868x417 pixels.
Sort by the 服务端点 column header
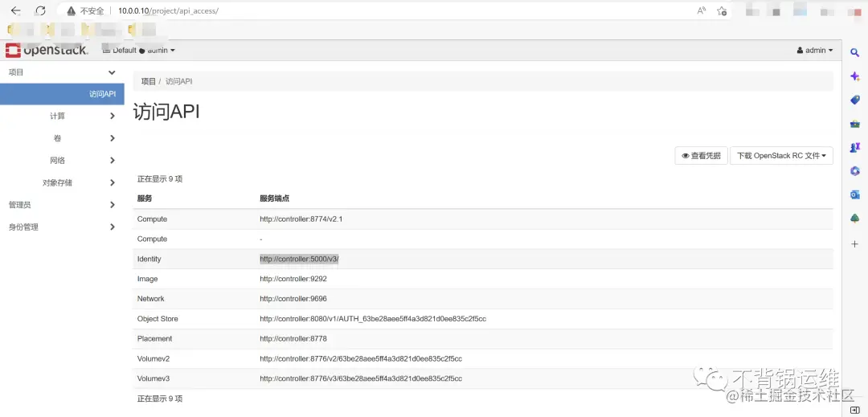(x=275, y=198)
